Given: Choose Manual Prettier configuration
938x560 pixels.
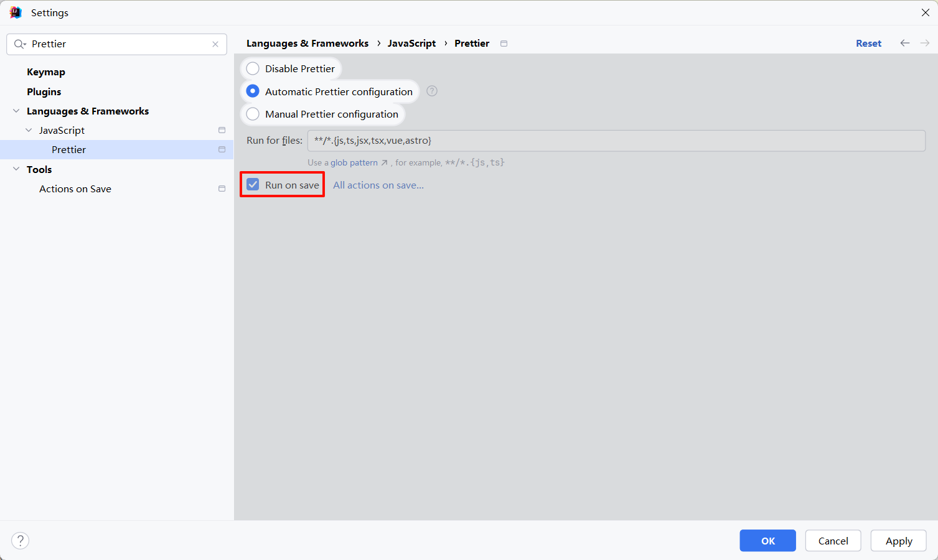Looking at the screenshot, I should 253,114.
